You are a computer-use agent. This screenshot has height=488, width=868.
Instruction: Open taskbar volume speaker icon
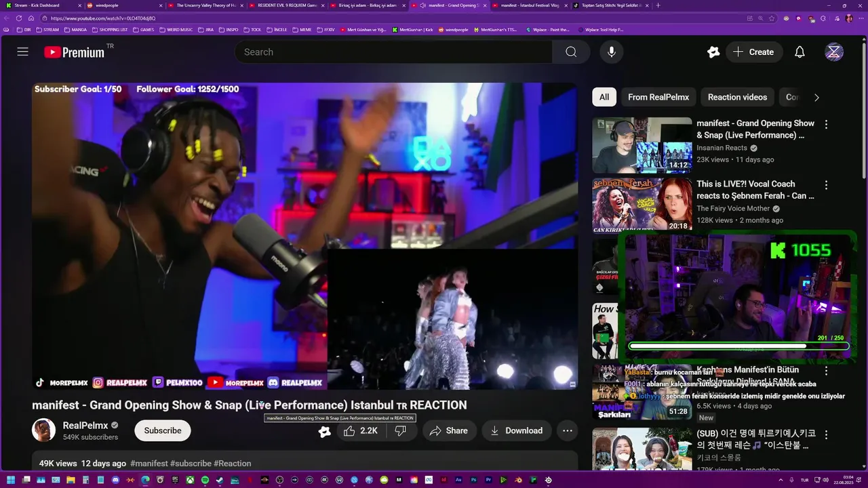click(825, 480)
